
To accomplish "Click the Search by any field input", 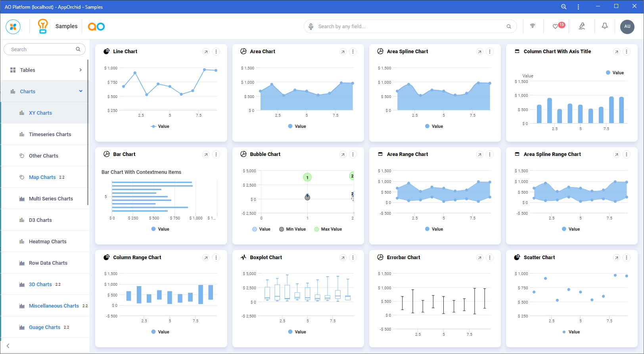I will 408,27.
